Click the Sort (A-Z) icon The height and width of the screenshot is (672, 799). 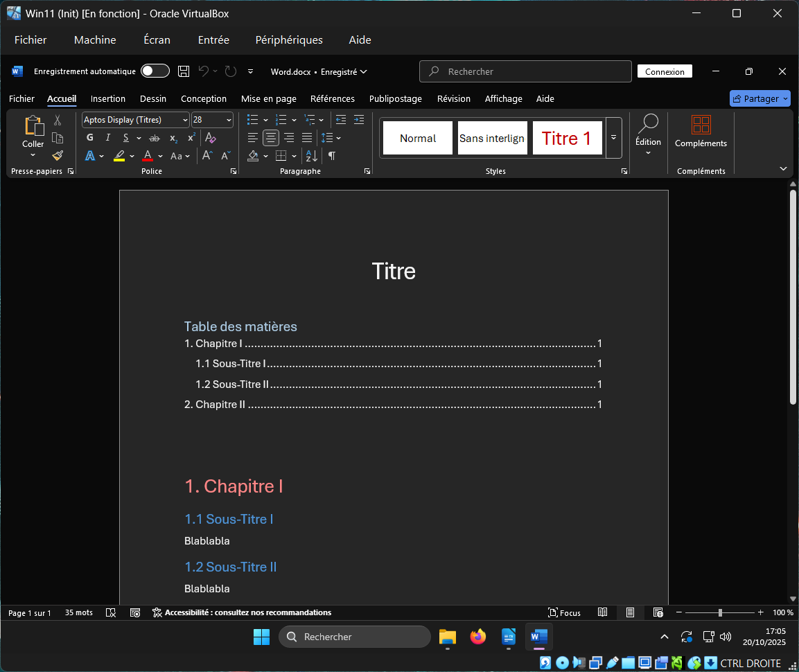point(311,156)
